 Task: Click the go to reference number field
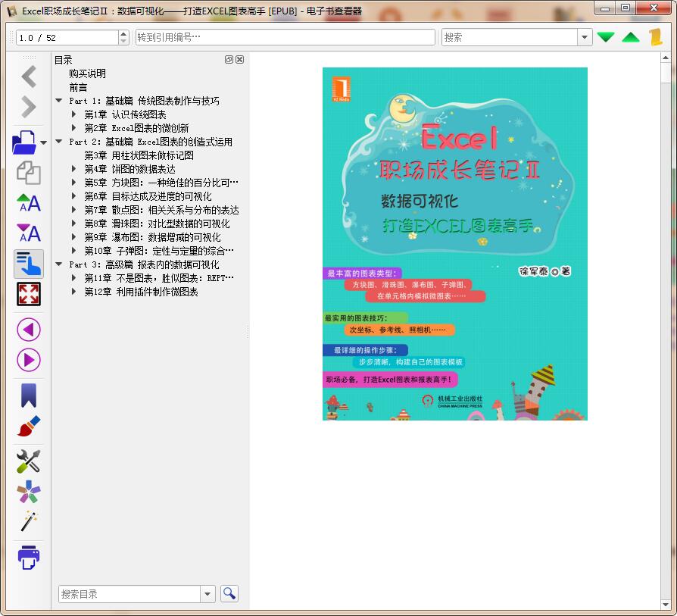coord(285,37)
